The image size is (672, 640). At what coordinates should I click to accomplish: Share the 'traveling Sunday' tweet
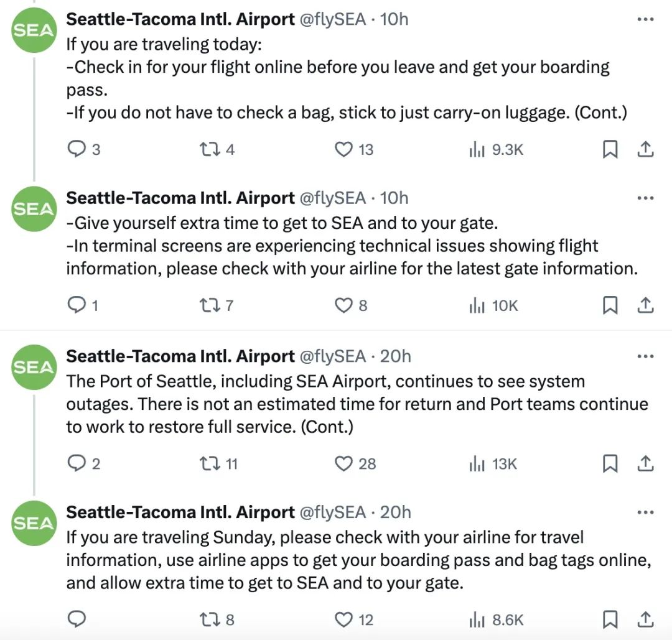click(x=645, y=619)
